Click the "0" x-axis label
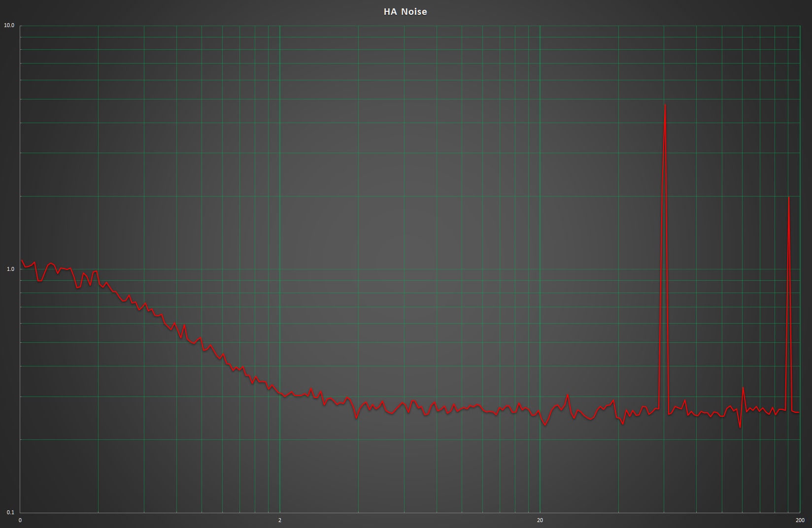Image resolution: width=812 pixels, height=528 pixels. click(20, 520)
